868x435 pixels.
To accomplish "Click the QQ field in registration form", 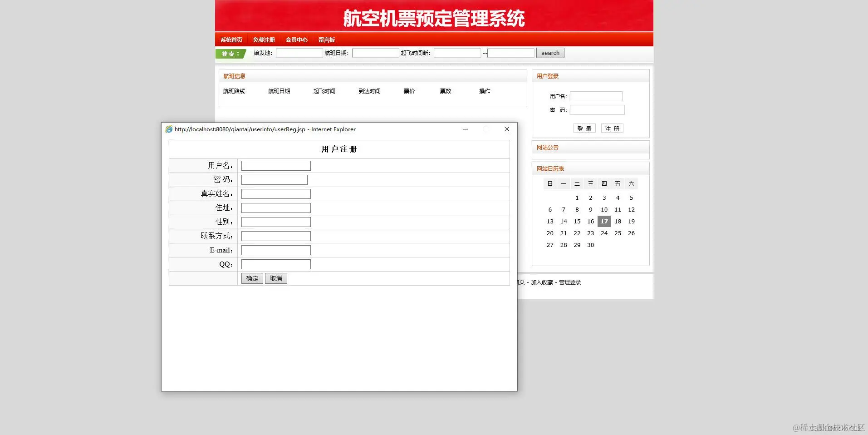I will [275, 264].
